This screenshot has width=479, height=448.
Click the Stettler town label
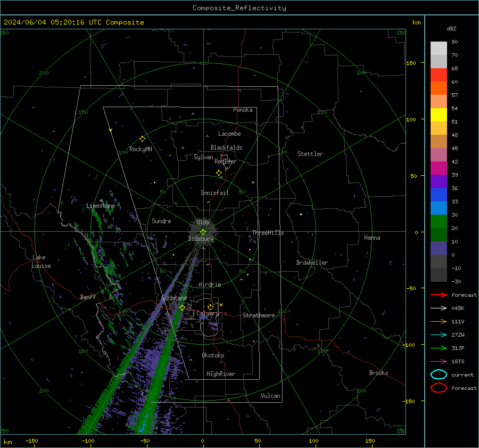click(x=310, y=154)
